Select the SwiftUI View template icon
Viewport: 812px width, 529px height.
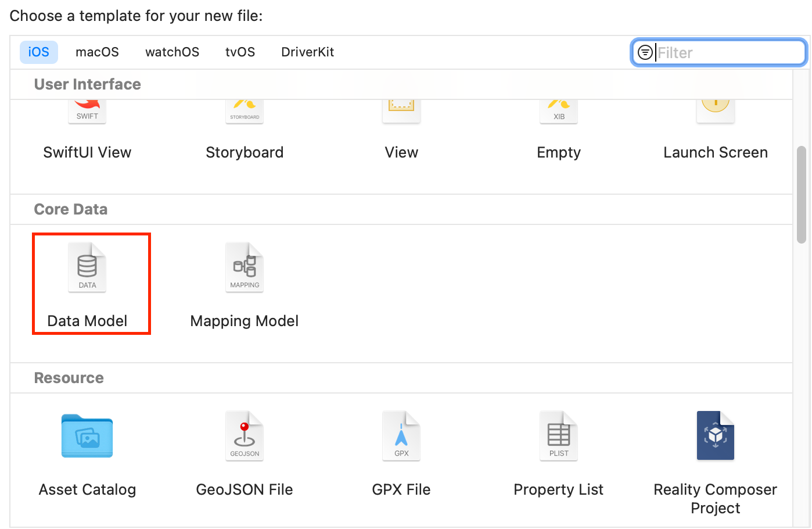click(87, 112)
